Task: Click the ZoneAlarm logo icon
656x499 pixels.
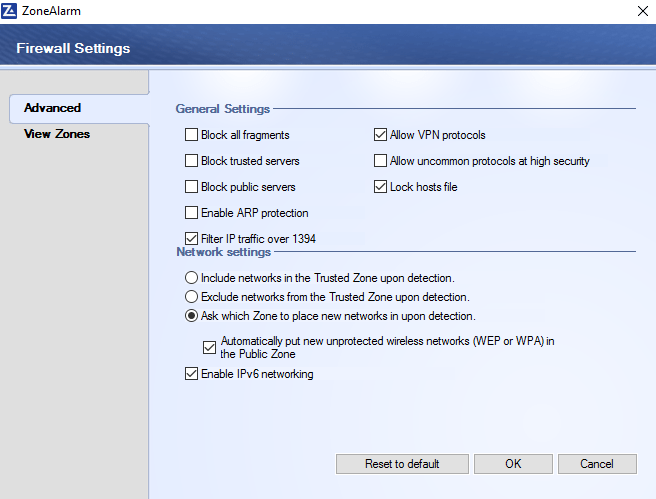Action: point(9,11)
